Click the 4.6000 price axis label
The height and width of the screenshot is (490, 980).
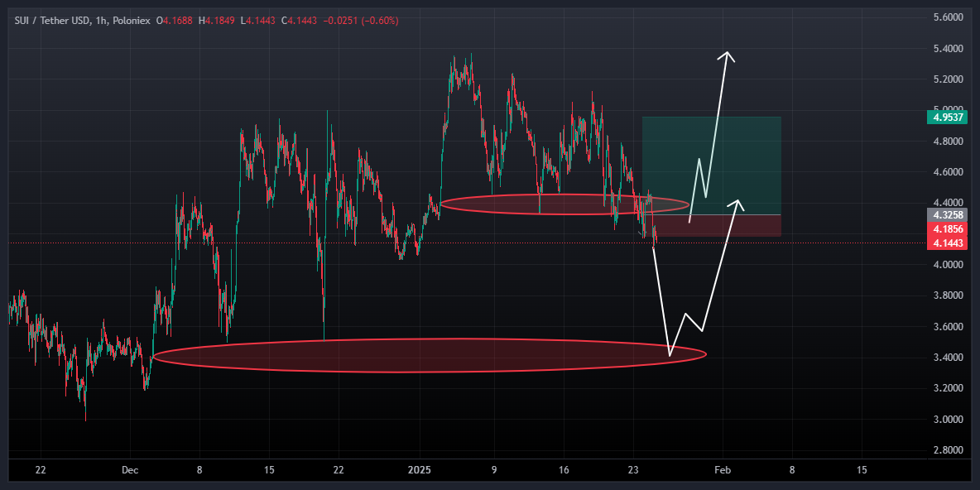(x=949, y=172)
